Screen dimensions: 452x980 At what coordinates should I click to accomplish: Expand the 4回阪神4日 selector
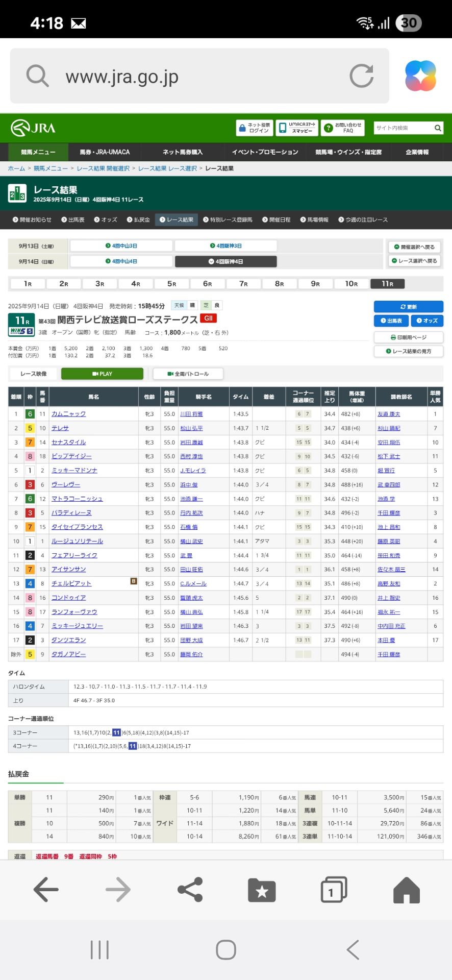[x=225, y=261]
